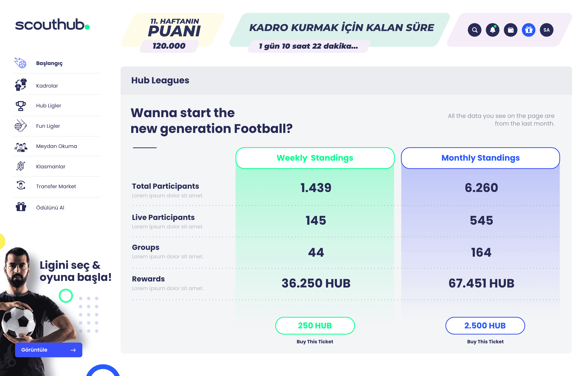The image size is (588, 376).
Task: Click the Hub Leagues panel title
Action: pyautogui.click(x=160, y=80)
